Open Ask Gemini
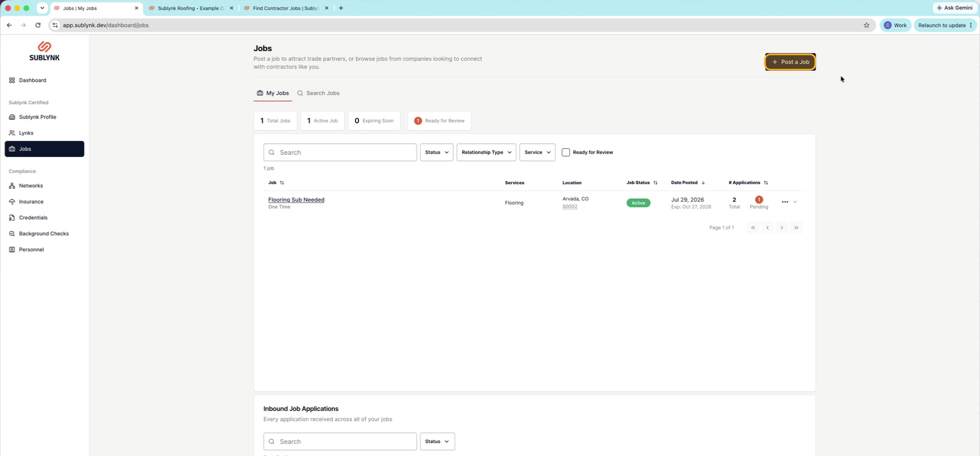980x456 pixels. (x=955, y=8)
